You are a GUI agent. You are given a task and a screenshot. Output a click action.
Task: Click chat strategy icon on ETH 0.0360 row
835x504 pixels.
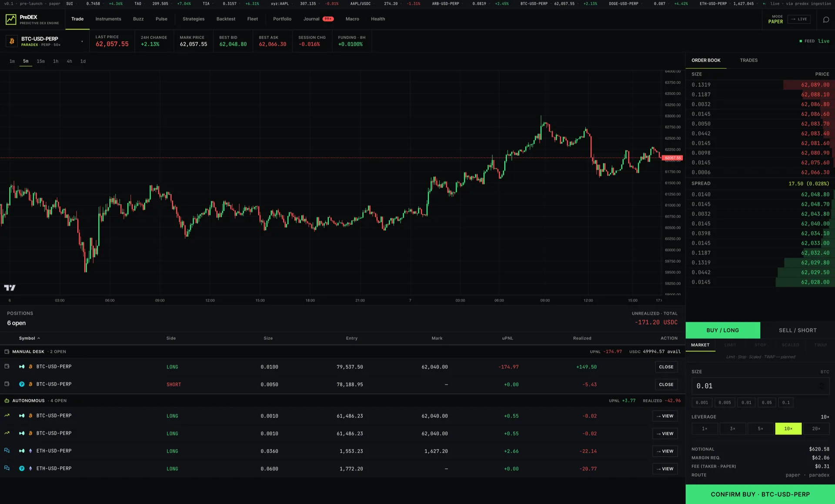pos(7,451)
